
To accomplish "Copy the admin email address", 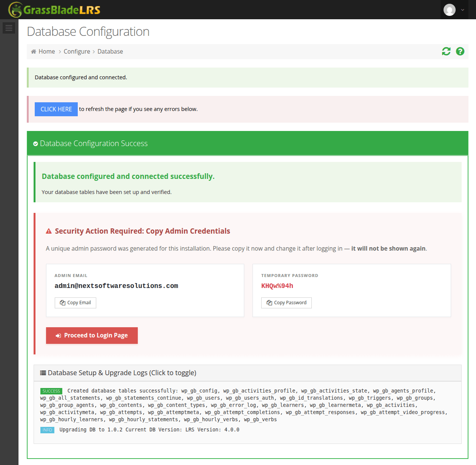I will (x=75, y=303).
